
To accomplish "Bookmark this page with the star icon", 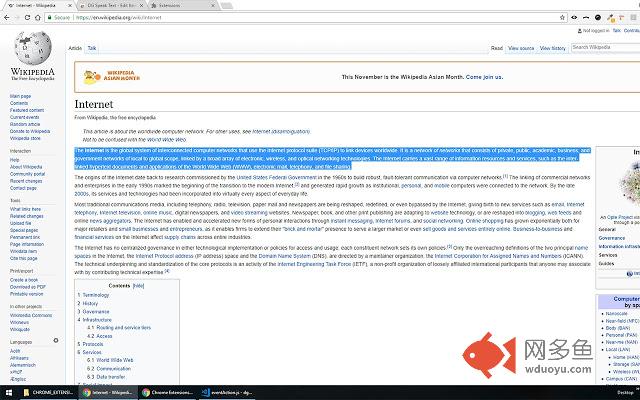I will tap(562, 18).
